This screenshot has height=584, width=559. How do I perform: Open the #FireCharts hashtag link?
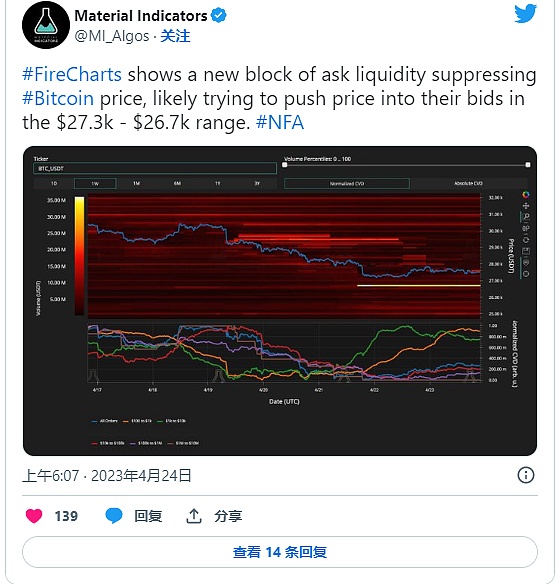72,74
